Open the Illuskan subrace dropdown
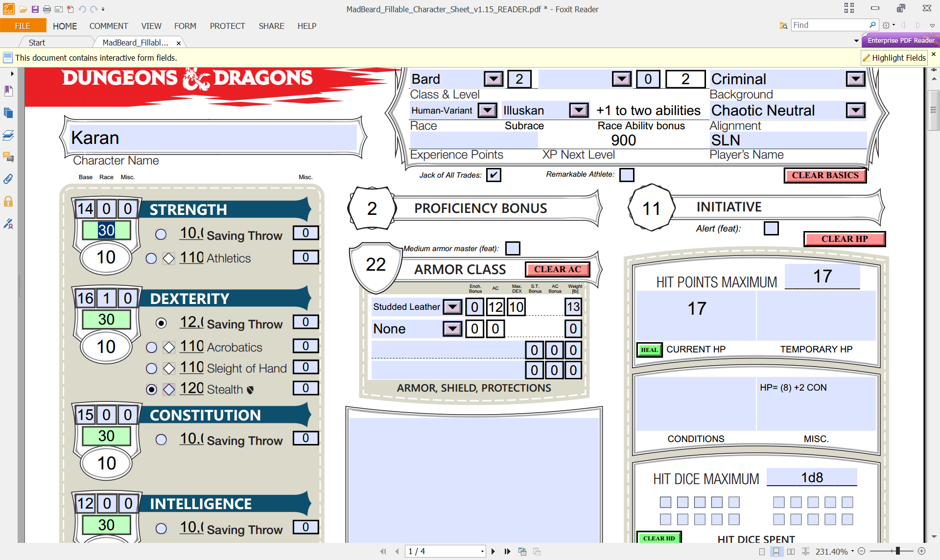Image resolution: width=940 pixels, height=560 pixels. pos(579,110)
